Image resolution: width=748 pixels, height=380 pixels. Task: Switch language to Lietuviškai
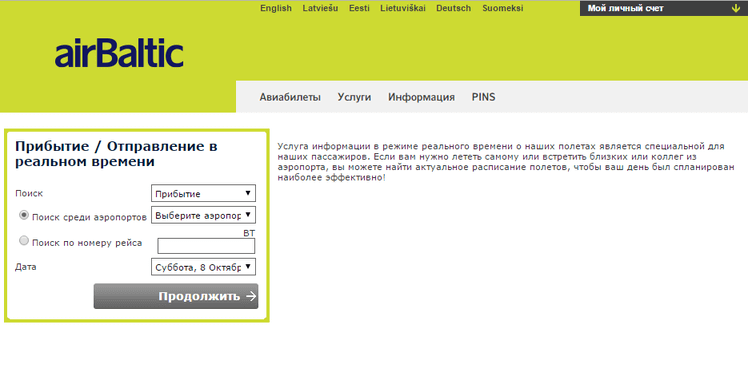tap(403, 8)
